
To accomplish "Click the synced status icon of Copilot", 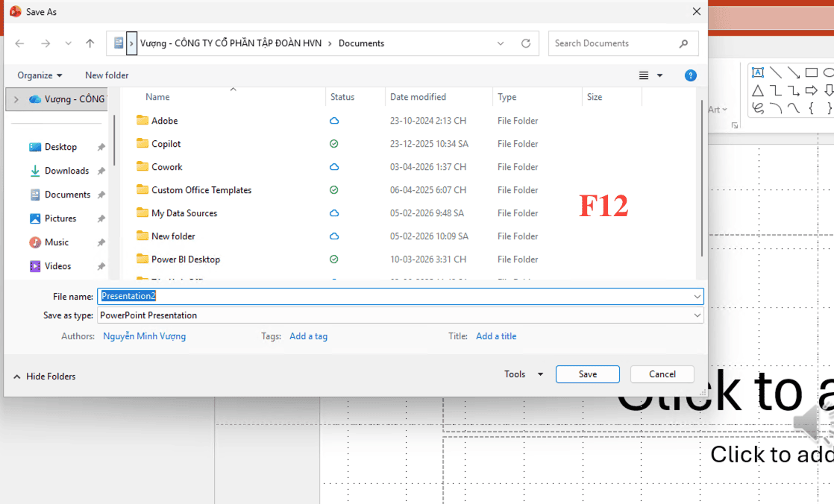I will [334, 144].
